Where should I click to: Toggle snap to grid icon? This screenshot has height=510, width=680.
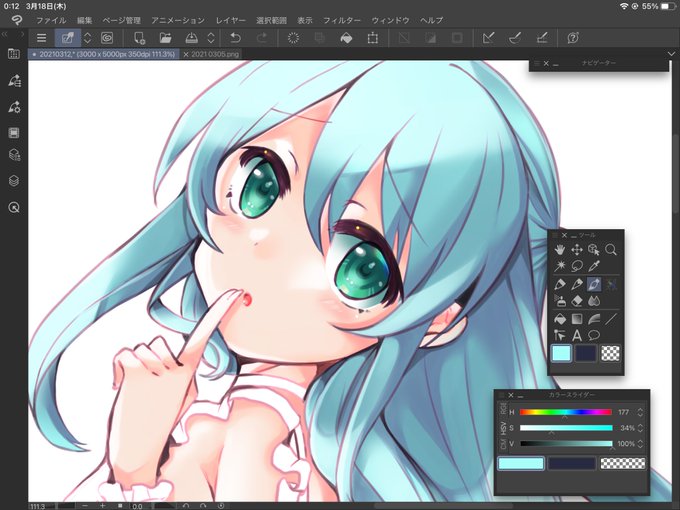click(x=542, y=38)
